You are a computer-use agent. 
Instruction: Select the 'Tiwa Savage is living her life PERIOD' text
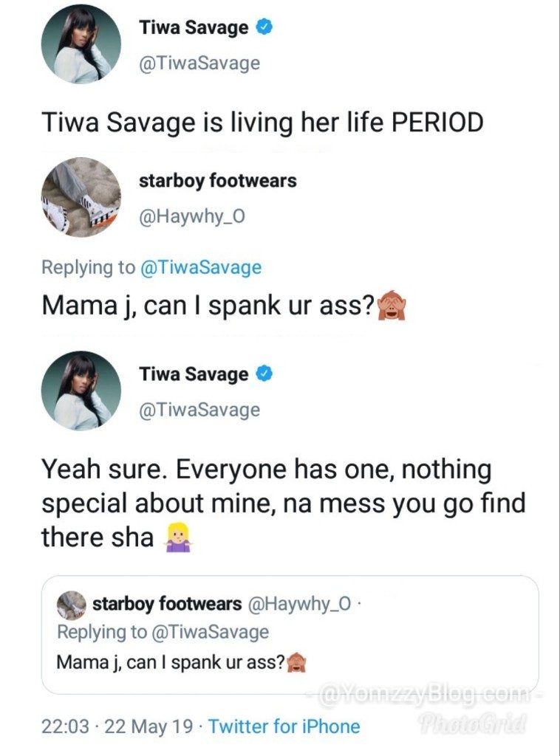(262, 122)
